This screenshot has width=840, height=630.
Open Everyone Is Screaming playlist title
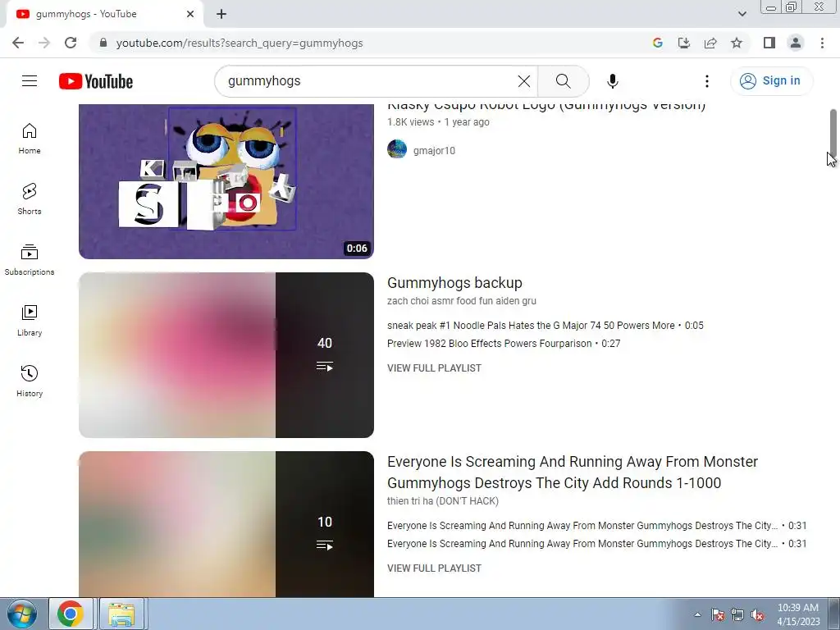coord(572,472)
